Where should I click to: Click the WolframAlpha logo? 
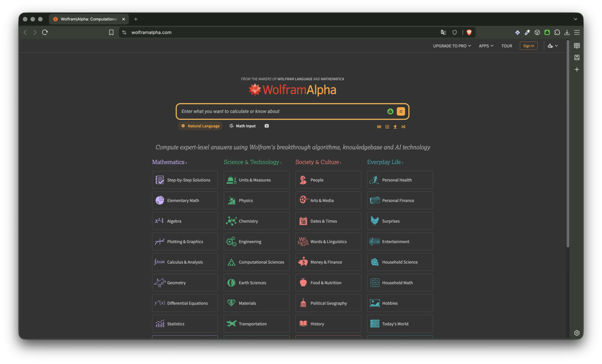click(x=292, y=90)
